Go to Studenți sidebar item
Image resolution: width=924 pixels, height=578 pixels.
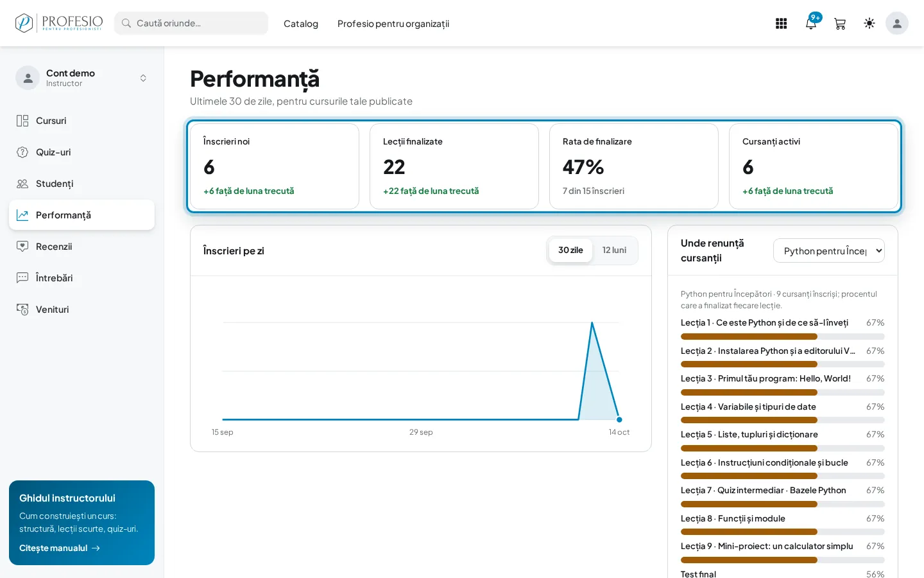(x=81, y=184)
